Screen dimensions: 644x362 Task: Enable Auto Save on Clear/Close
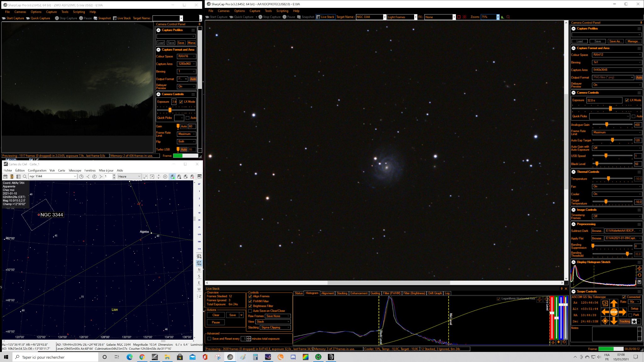point(250,311)
